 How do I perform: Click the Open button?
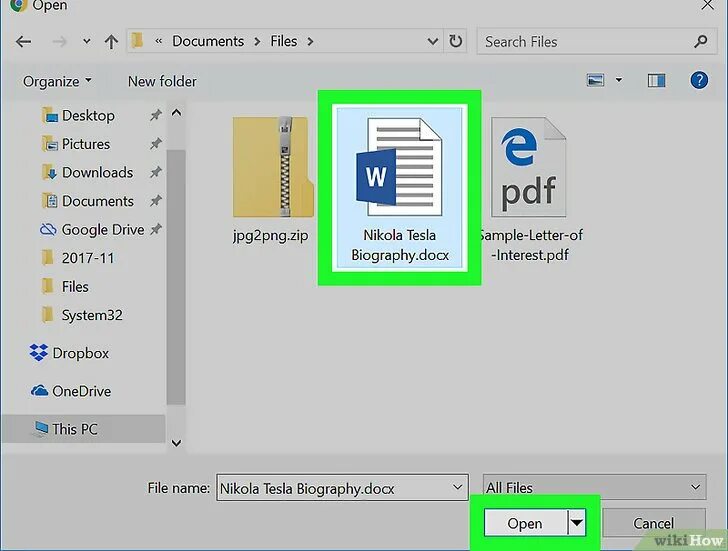525,523
